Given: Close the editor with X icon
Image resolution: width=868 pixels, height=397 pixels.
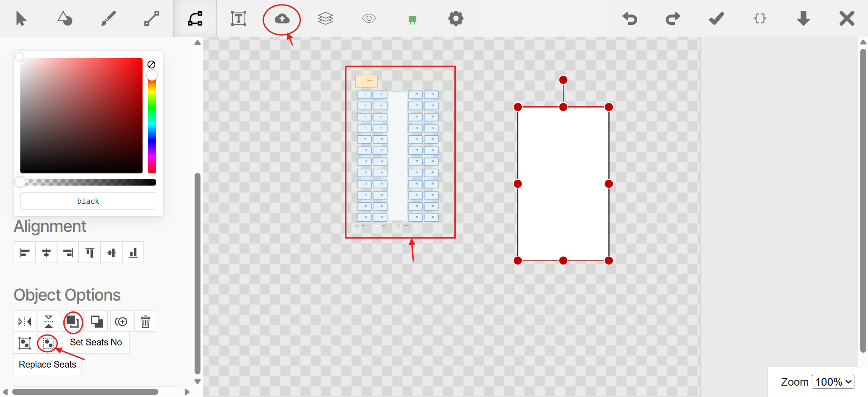Looking at the screenshot, I should [847, 19].
